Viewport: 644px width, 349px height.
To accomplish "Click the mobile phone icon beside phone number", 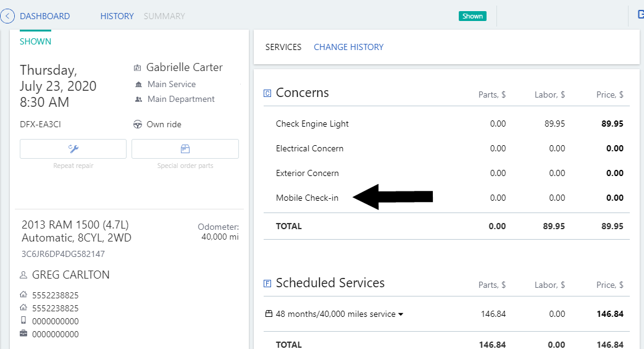I will 23,321.
